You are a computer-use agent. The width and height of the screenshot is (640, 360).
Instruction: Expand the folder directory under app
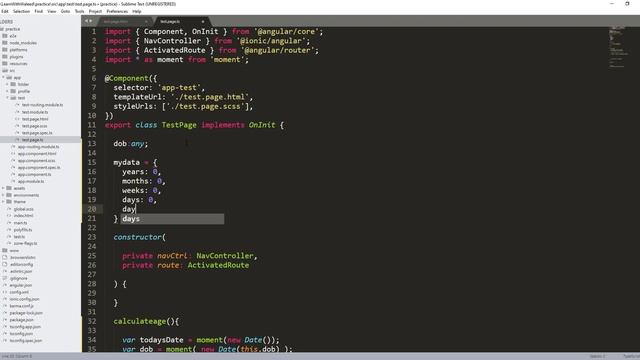pos(7,84)
